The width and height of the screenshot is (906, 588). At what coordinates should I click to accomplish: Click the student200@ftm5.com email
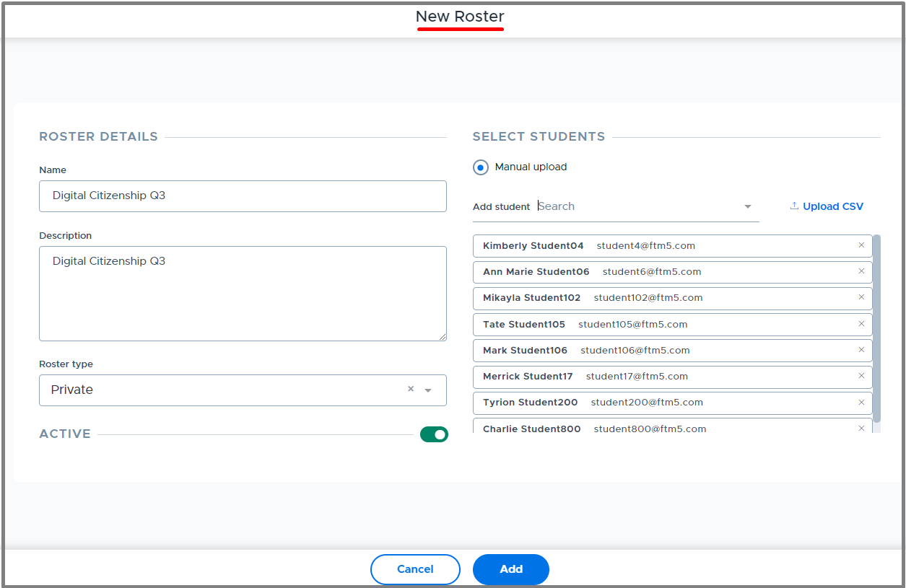(x=647, y=403)
